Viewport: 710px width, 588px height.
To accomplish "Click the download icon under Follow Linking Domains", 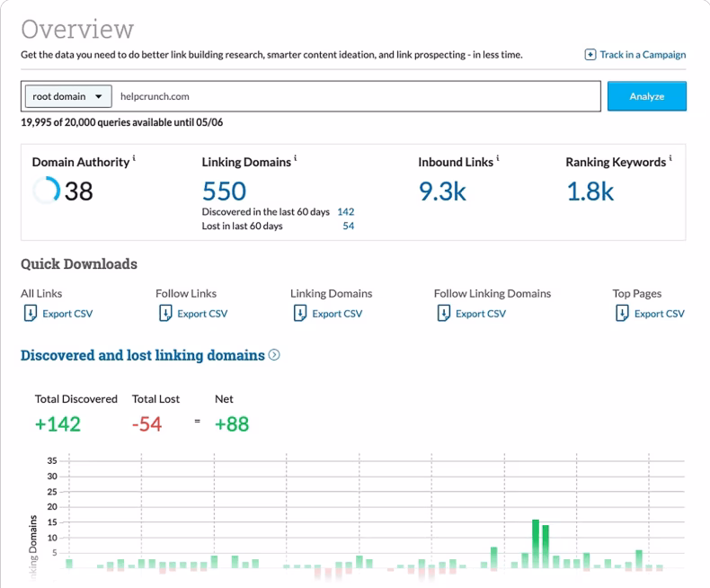I will (443, 313).
